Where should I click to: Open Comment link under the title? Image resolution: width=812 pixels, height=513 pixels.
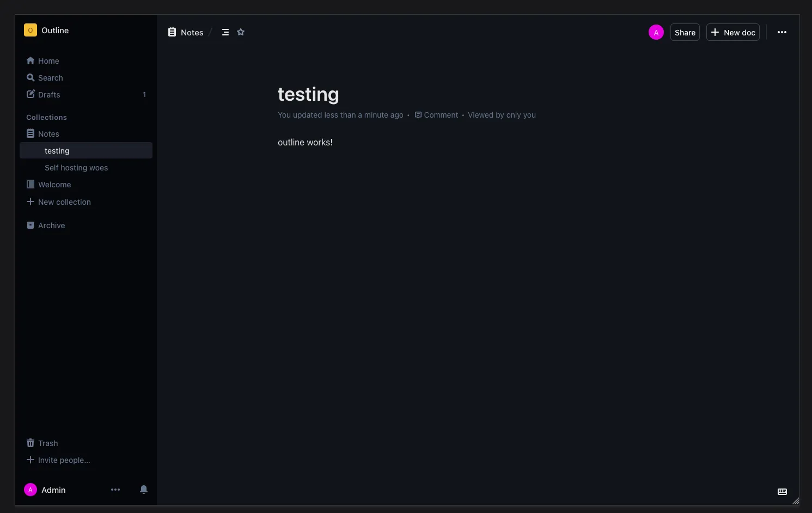436,115
